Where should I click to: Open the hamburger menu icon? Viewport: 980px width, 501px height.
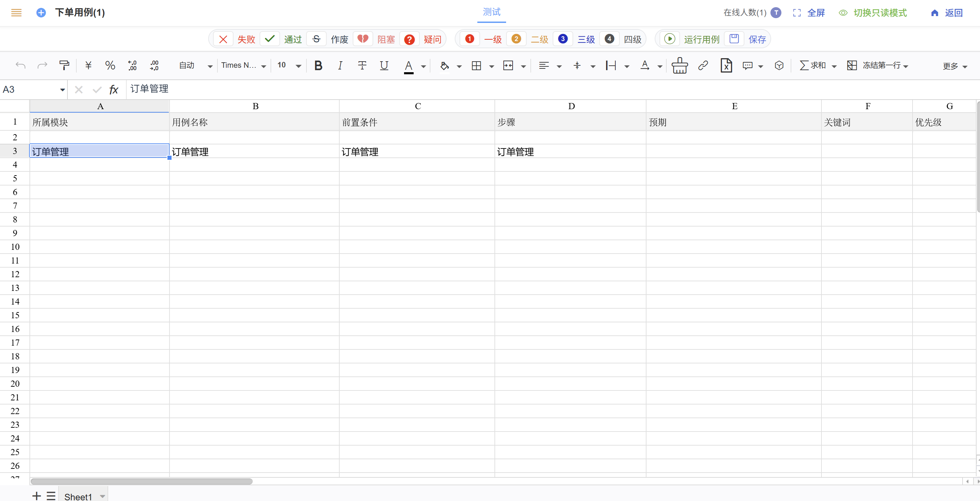pyautogui.click(x=16, y=13)
